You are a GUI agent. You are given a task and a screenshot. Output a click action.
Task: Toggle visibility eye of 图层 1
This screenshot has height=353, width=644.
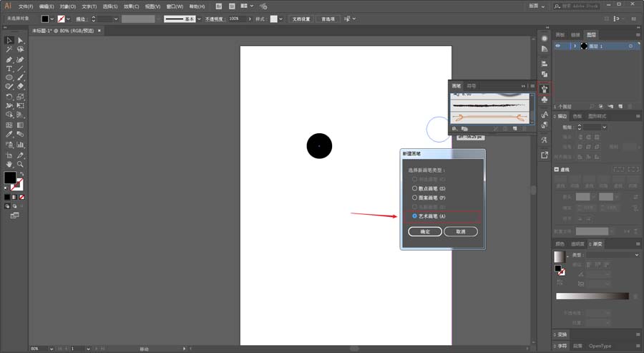pyautogui.click(x=557, y=46)
